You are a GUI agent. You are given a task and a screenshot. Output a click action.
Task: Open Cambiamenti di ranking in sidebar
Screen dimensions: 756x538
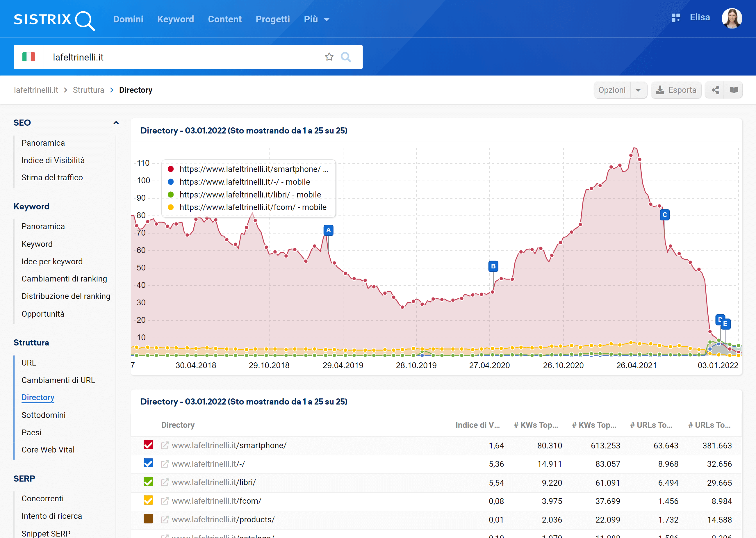(64, 279)
